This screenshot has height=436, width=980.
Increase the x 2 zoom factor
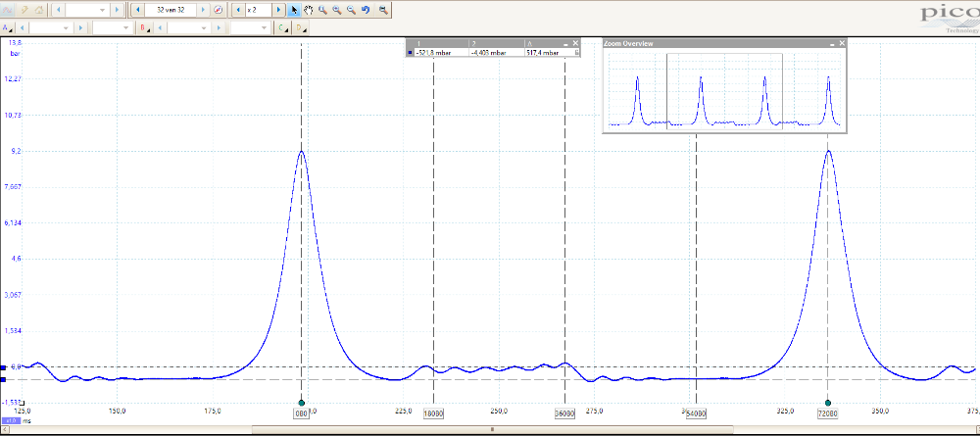click(280, 9)
